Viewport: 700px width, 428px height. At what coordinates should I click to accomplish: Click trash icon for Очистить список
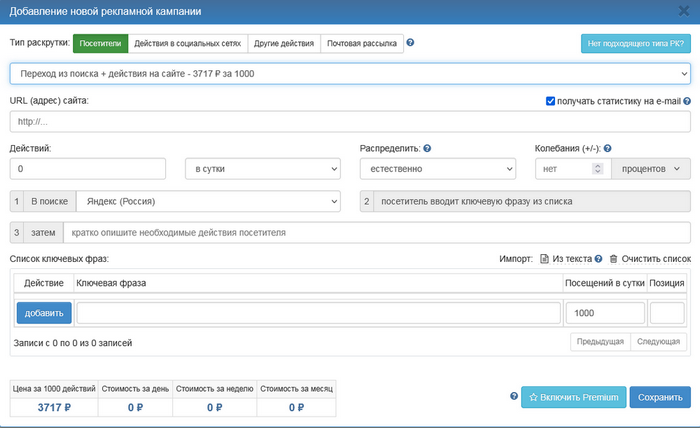pos(614,230)
